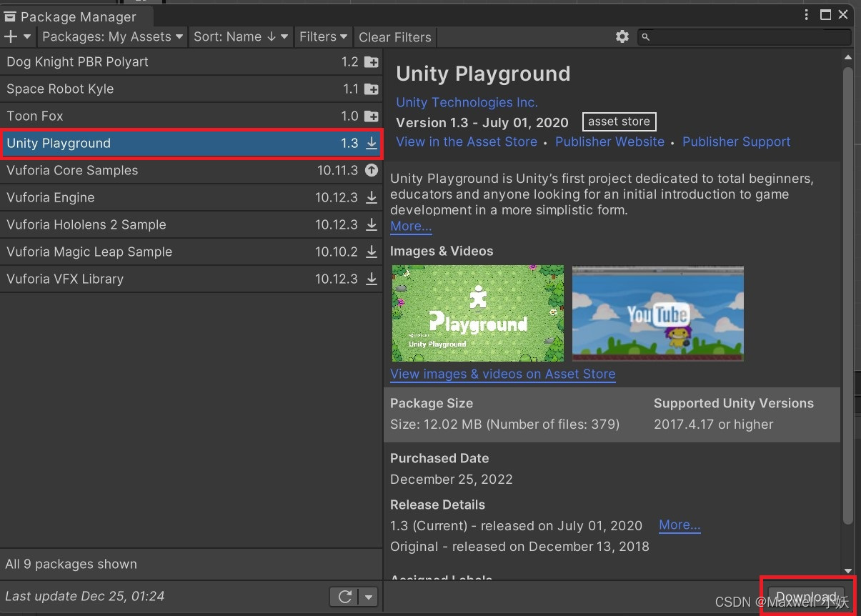Click download icon for Unity Playground row
The height and width of the screenshot is (616, 861).
pos(372,144)
